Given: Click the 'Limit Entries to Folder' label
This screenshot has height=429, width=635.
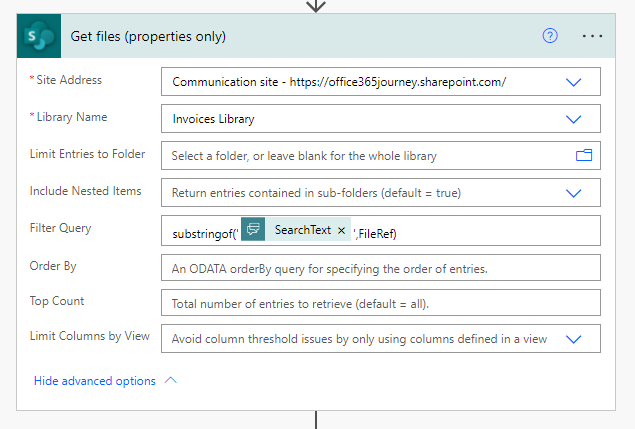Looking at the screenshot, I should pyautogui.click(x=87, y=154).
